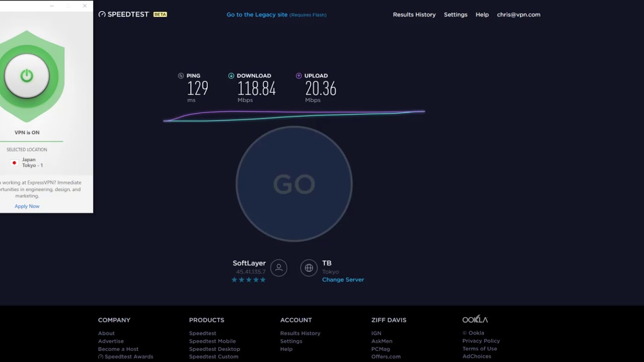The image size is (644, 362).
Task: Click the upload arrow icon
Action: 299,76
